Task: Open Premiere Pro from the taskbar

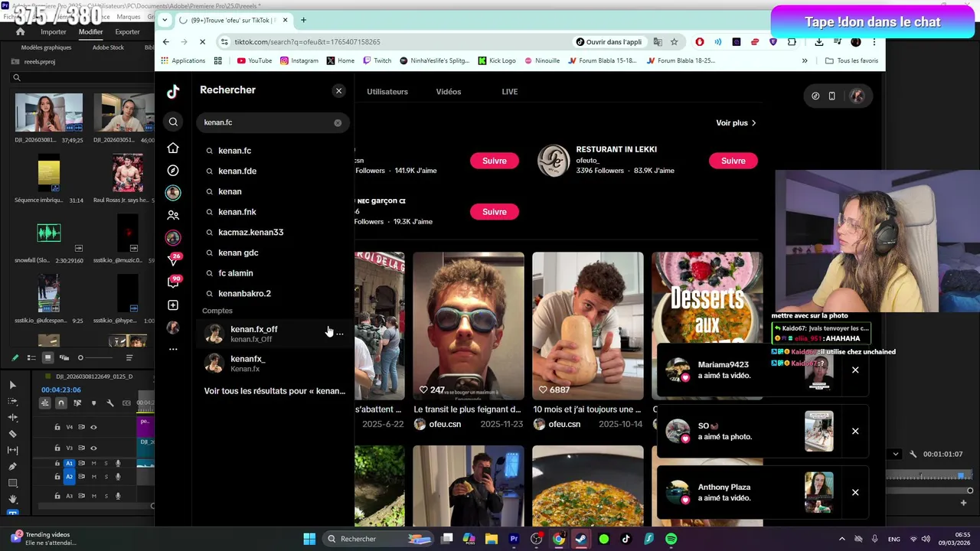Action: [x=514, y=539]
